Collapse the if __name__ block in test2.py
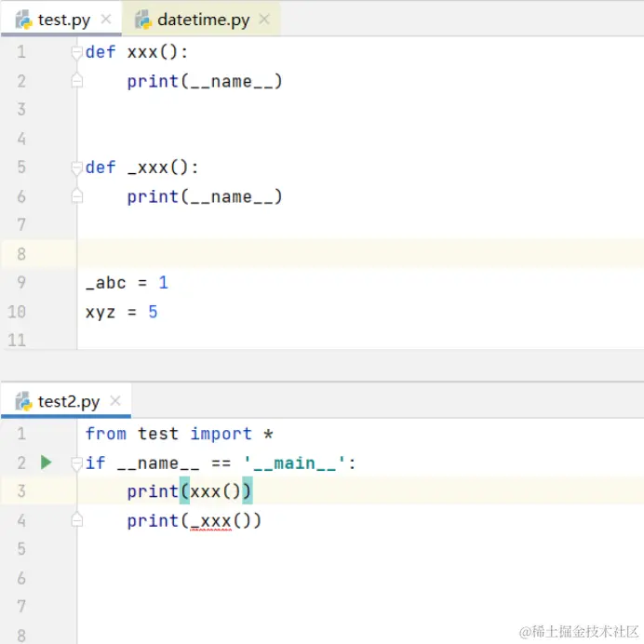 pyautogui.click(x=77, y=463)
